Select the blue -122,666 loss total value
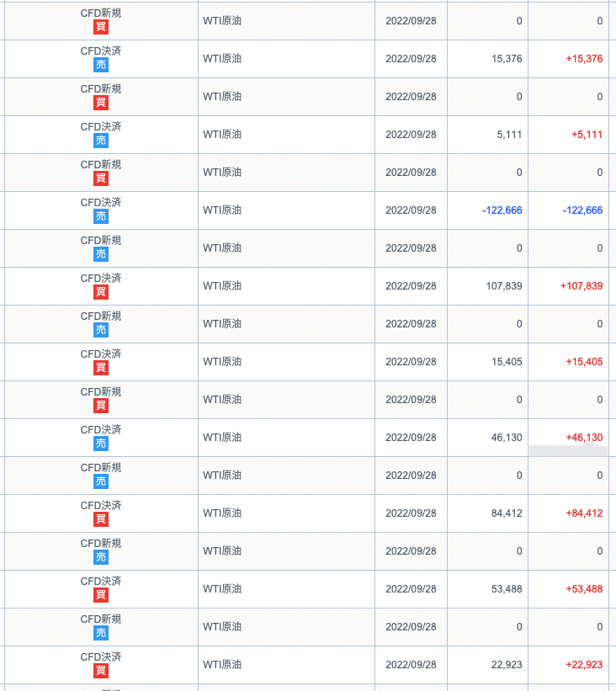This screenshot has width=616, height=691. coord(574,210)
